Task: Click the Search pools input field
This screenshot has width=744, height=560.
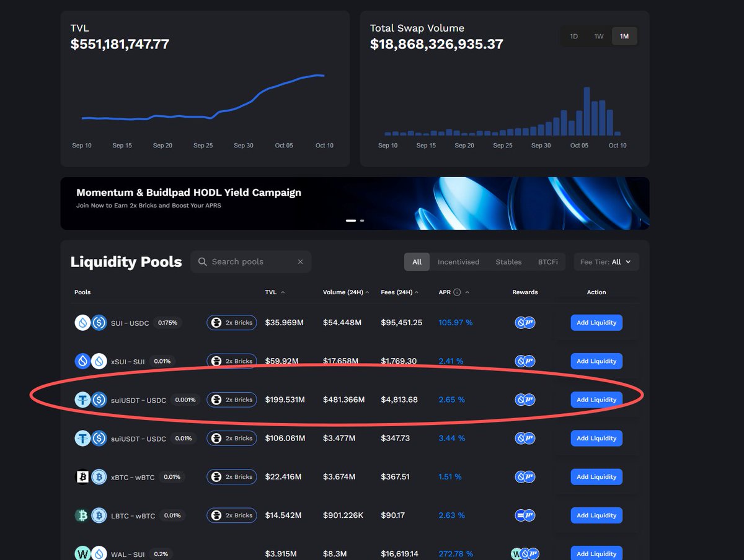Action: coord(251,262)
